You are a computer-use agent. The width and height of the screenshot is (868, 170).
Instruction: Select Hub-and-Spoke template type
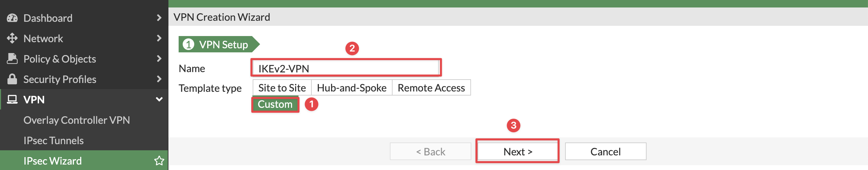(351, 88)
